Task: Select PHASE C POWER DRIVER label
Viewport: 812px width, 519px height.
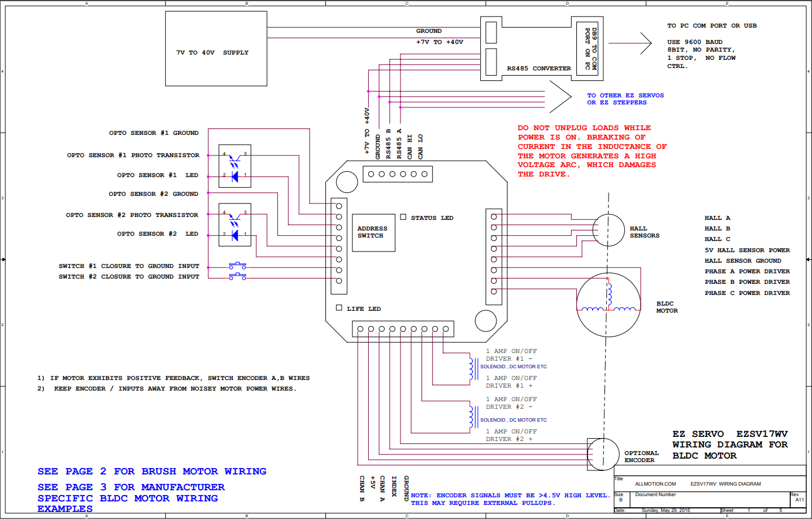Action: point(748,293)
